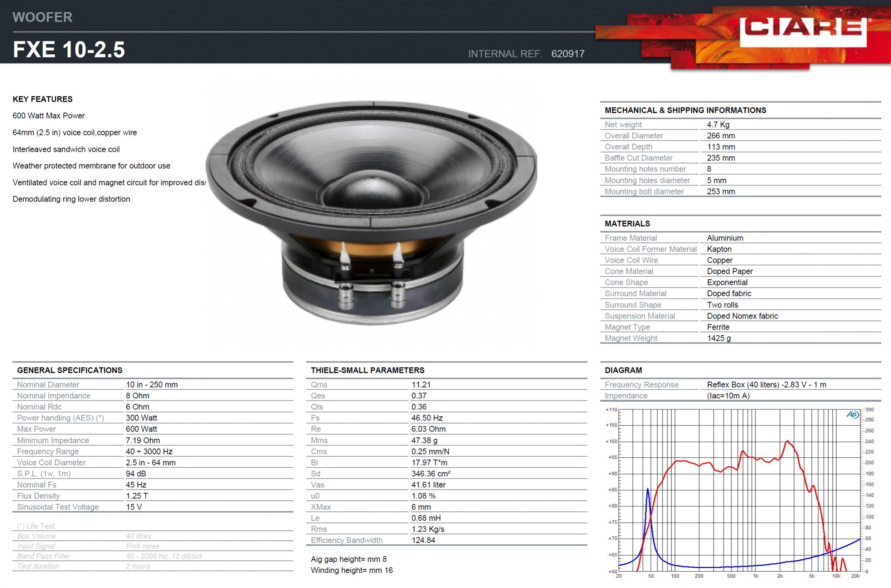Click the 'Winding height= mm 16' note
This screenshot has height=588, width=891.
(352, 570)
